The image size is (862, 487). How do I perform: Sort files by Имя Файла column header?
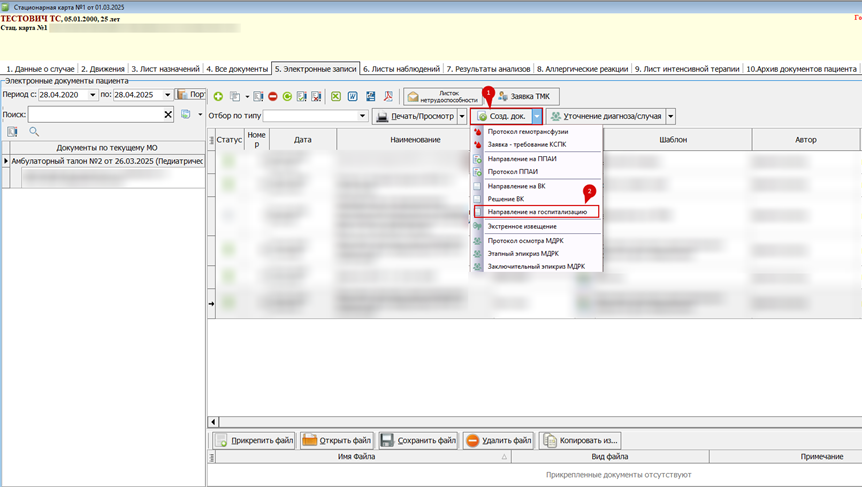(x=362, y=457)
